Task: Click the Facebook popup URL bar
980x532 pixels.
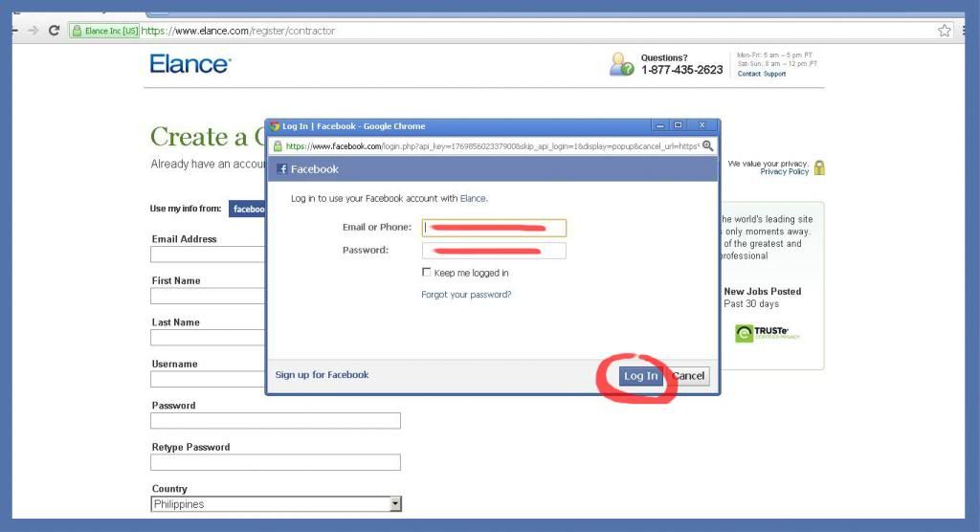Action: pos(492,145)
